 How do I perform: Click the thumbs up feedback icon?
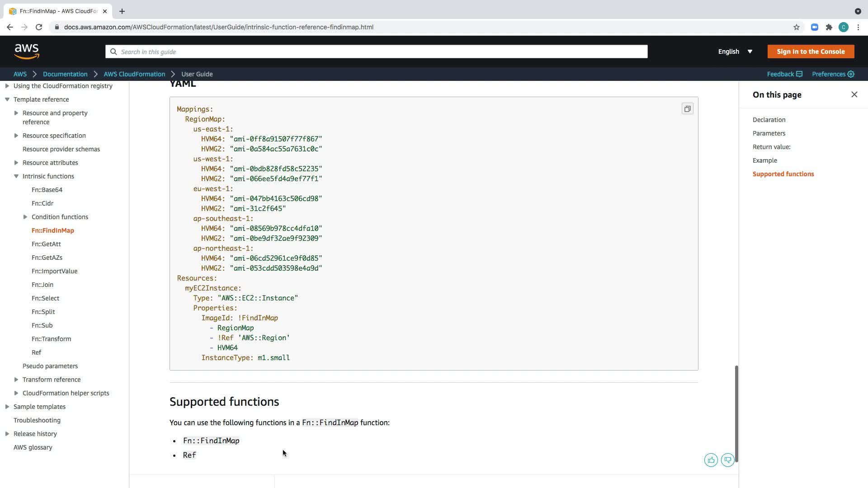pyautogui.click(x=711, y=460)
